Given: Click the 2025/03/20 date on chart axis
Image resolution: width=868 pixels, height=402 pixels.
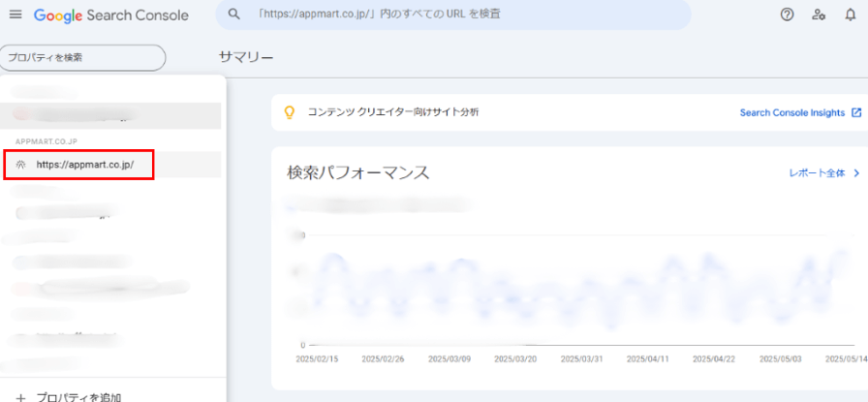Looking at the screenshot, I should coord(515,358).
